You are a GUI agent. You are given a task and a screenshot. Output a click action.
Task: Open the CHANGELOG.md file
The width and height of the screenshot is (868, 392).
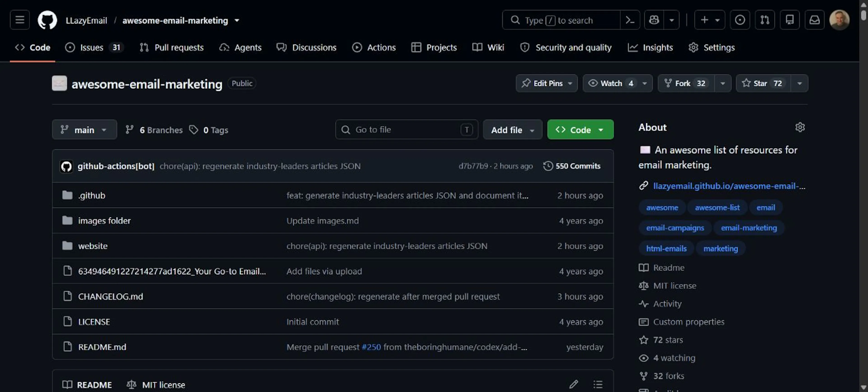(x=111, y=296)
